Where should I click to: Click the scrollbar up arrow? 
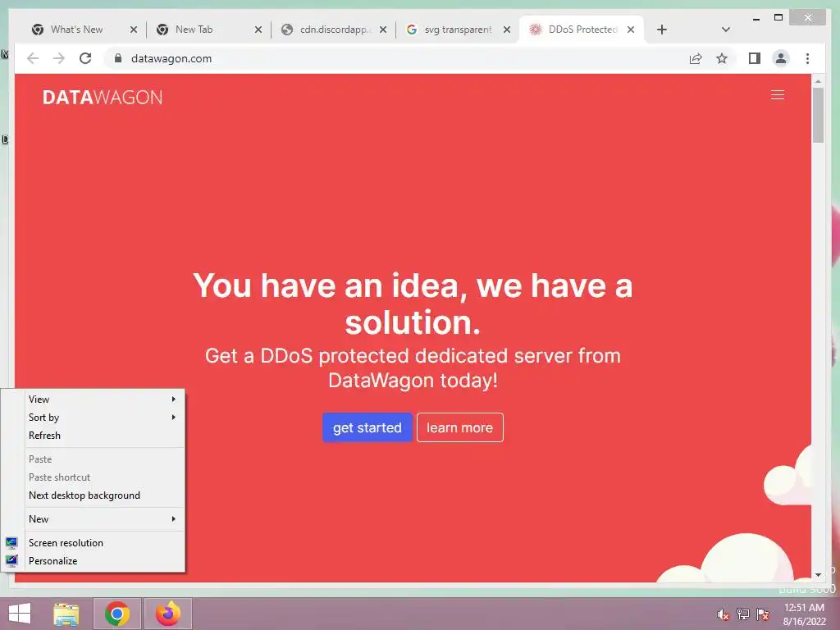coord(818,81)
